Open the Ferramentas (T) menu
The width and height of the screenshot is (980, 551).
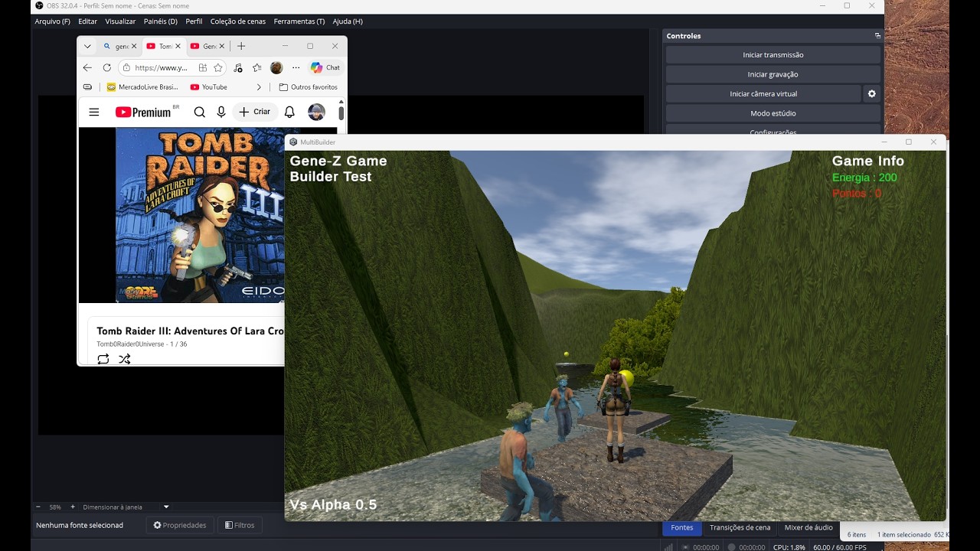click(x=299, y=21)
